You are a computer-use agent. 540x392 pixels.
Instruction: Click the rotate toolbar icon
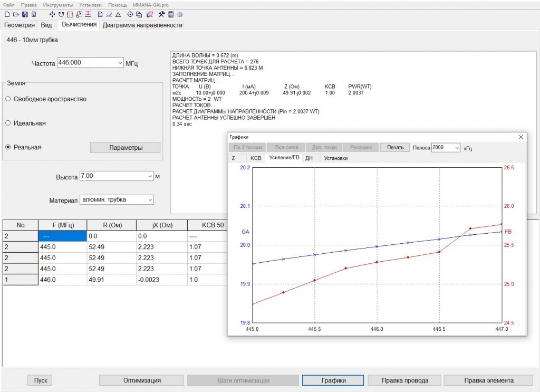coord(61,14)
